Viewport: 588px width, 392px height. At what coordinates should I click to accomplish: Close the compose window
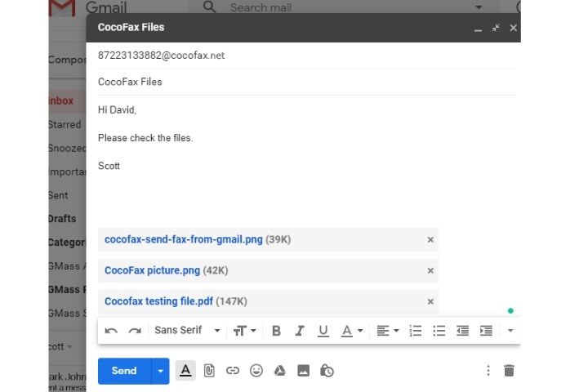(513, 28)
